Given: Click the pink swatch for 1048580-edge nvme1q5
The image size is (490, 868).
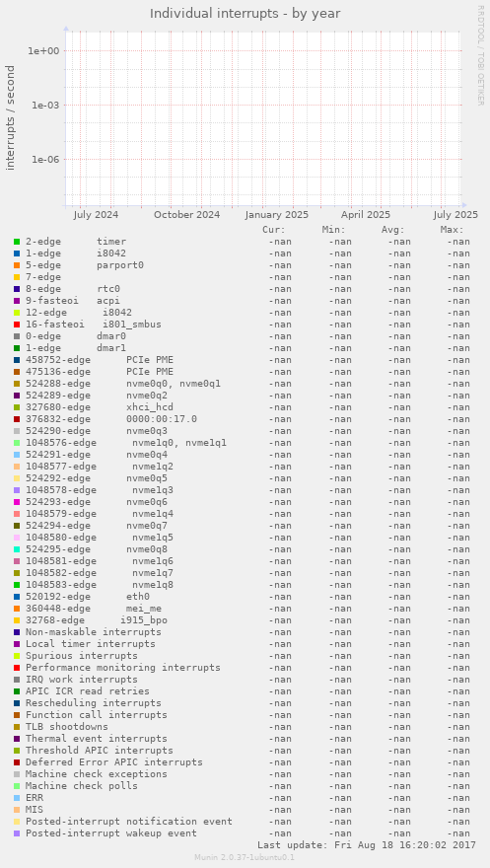Looking at the screenshot, I should tap(17, 537).
